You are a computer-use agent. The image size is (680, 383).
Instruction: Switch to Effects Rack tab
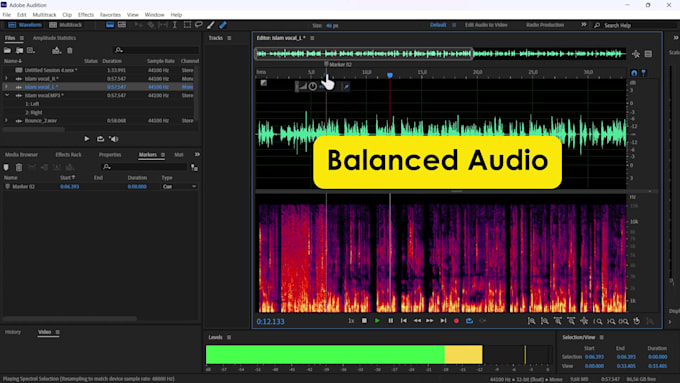pyautogui.click(x=68, y=155)
